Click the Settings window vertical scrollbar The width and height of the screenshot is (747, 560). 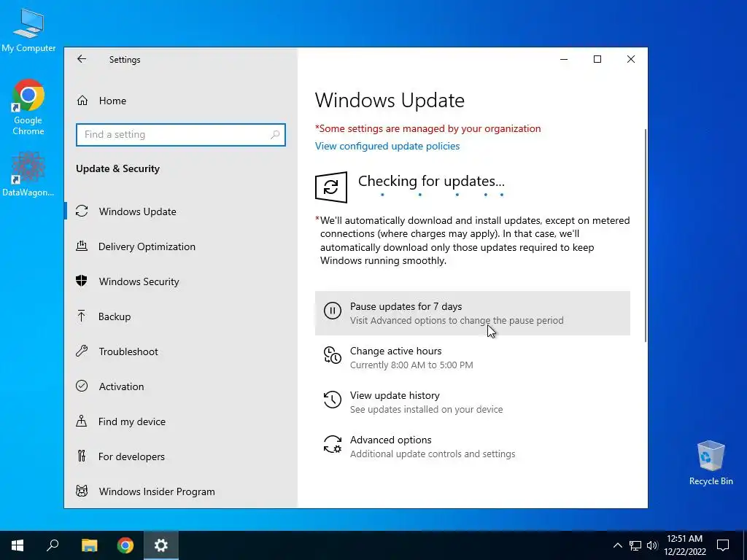click(x=646, y=236)
